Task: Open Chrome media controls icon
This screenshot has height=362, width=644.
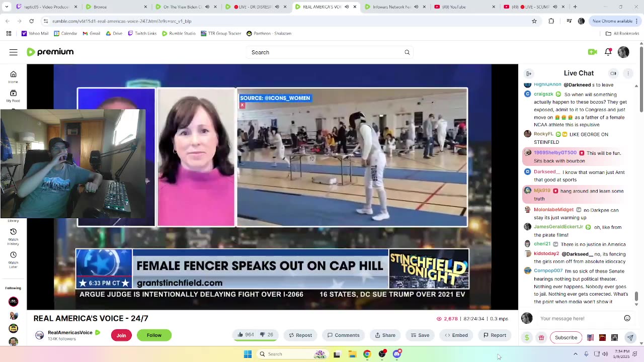Action: pos(569,21)
